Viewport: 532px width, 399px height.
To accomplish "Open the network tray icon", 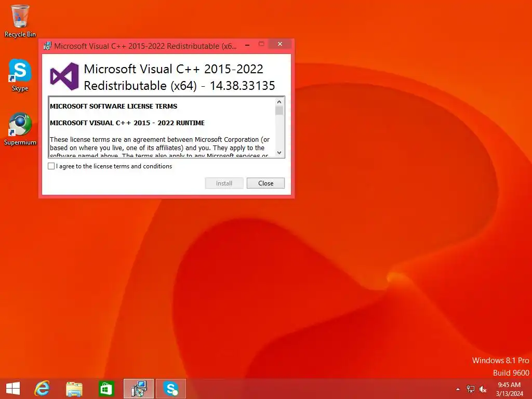I will [471, 389].
